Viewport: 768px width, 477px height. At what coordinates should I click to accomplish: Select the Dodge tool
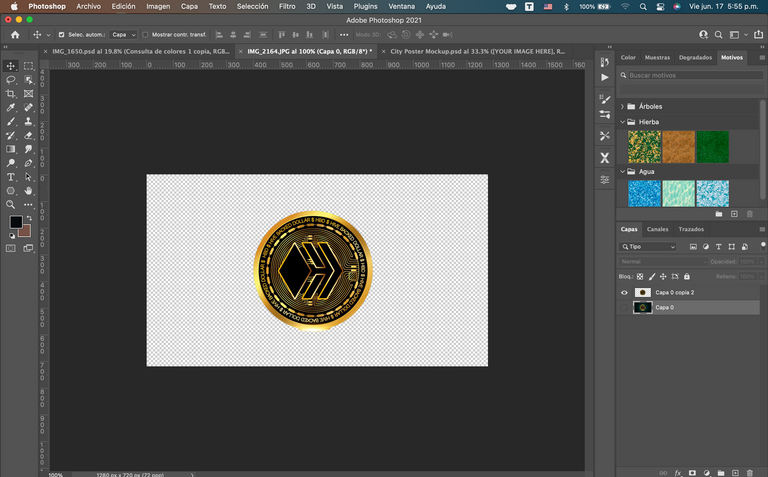click(x=11, y=163)
